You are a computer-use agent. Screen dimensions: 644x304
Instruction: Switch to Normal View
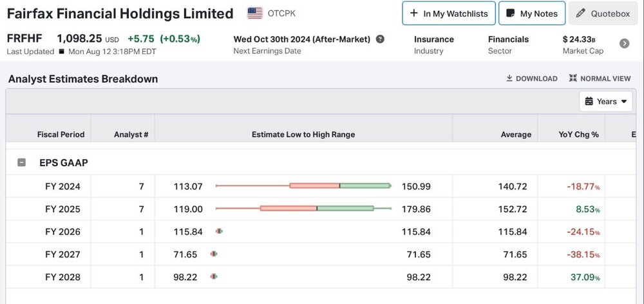point(600,79)
